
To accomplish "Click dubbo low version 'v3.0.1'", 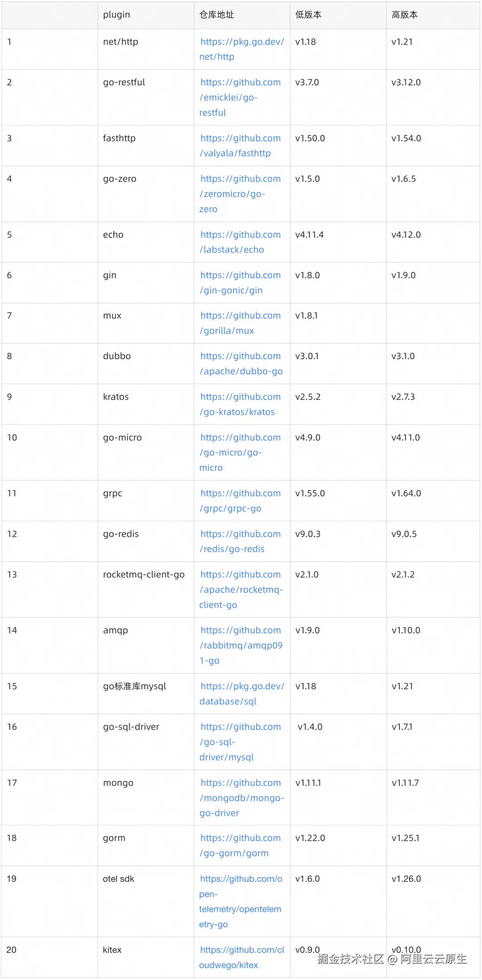I will coord(307,356).
